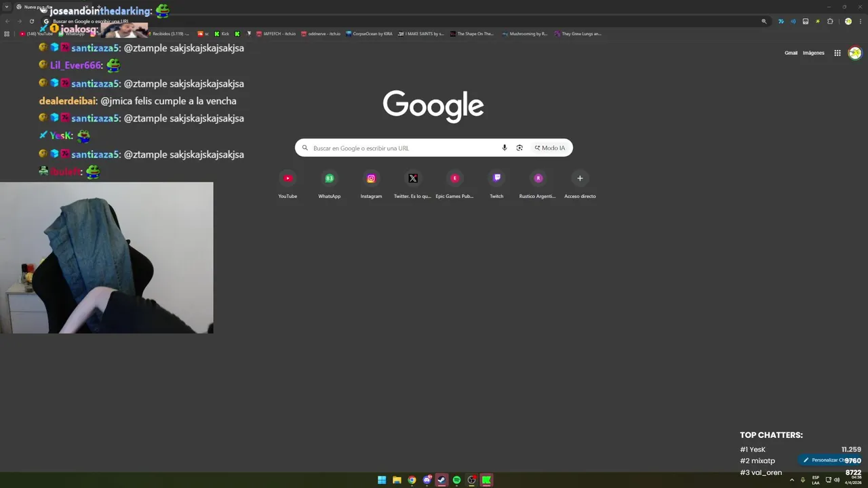Open the blue sound-wave extension

pyautogui.click(x=793, y=21)
